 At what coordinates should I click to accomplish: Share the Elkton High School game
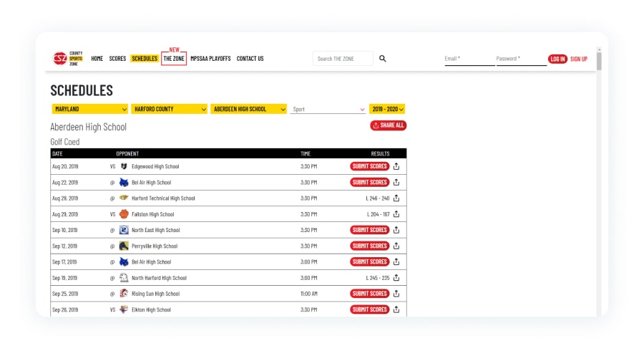pyautogui.click(x=396, y=310)
